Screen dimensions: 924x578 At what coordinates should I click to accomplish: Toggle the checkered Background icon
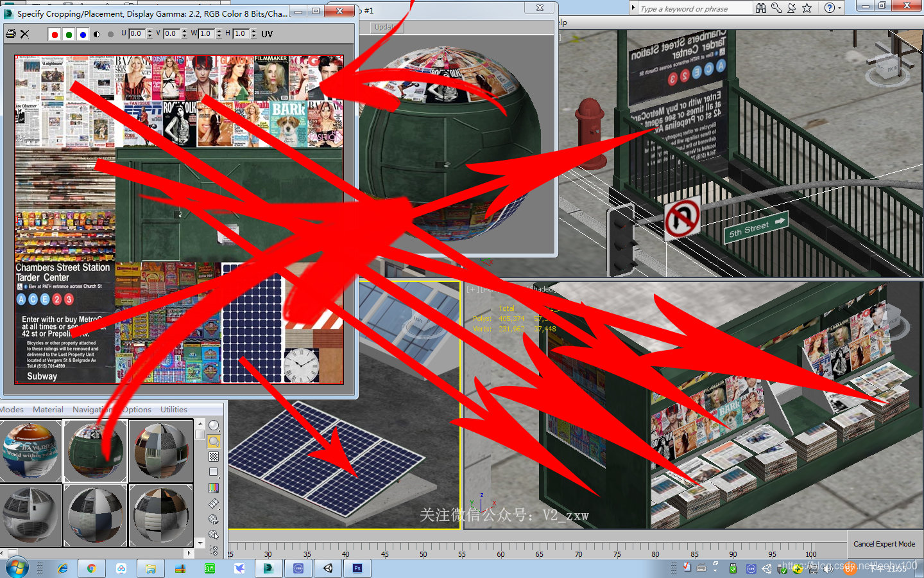tap(214, 457)
